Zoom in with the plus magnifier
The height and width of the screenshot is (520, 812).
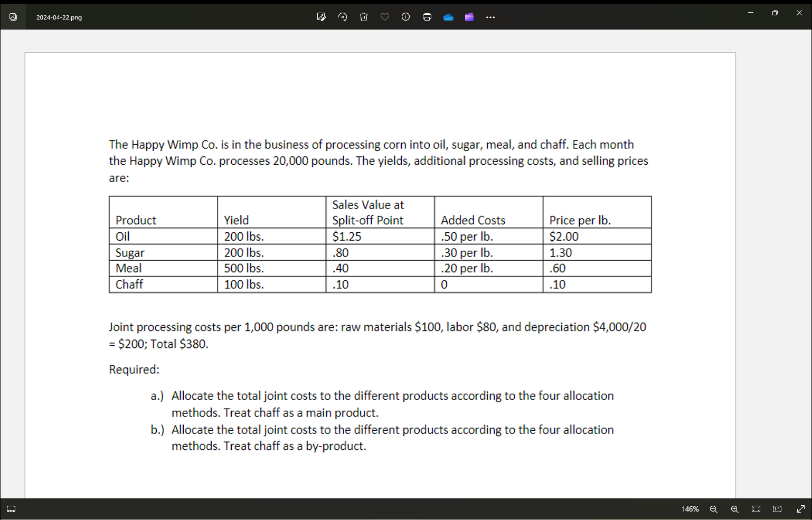734,509
